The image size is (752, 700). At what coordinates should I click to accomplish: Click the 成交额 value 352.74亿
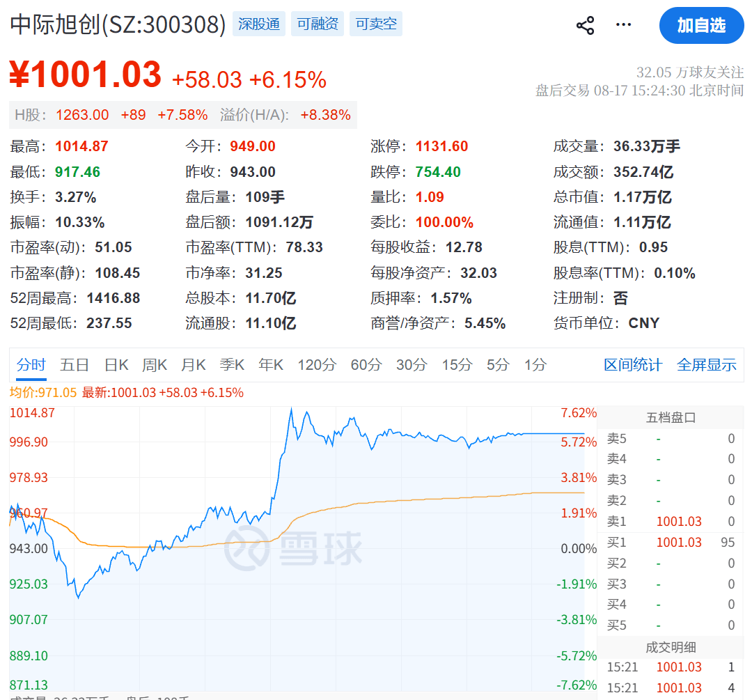(x=643, y=172)
